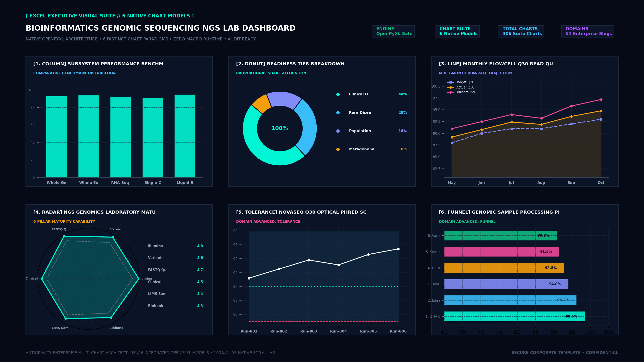Viewport: 644px width, 362px height.
Task: Select the Turnaround line point at Oct
Action: (x=601, y=99)
